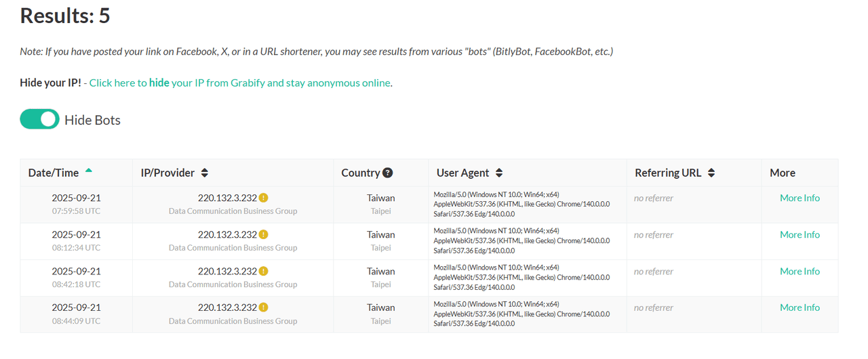Click warning icon in 08:42:18 UTC row
Image resolution: width=868 pixels, height=359 pixels.
point(264,271)
